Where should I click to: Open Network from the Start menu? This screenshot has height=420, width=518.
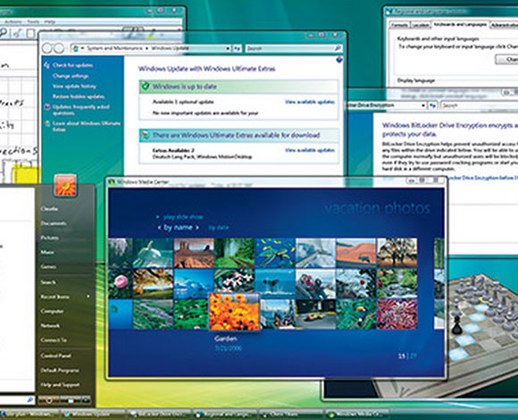pyautogui.click(x=50, y=325)
